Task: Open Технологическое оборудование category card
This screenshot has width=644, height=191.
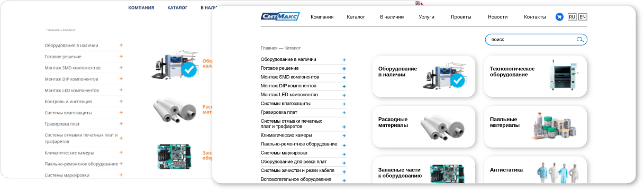Action: [x=536, y=76]
